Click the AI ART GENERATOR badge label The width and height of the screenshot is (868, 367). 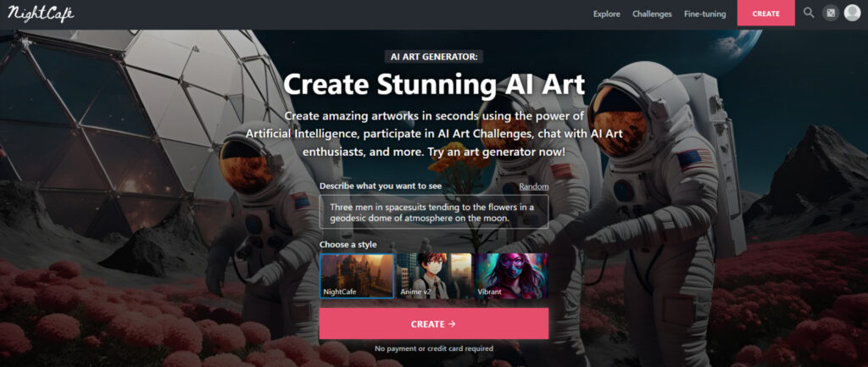tap(434, 57)
